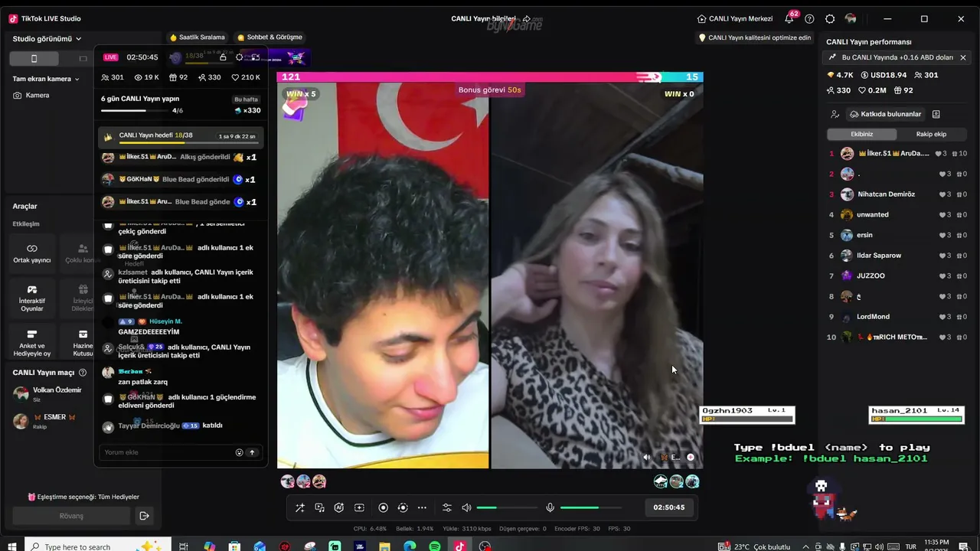Switch to Ekibiniz team tab
The height and width of the screenshot is (551, 980).
[862, 134]
